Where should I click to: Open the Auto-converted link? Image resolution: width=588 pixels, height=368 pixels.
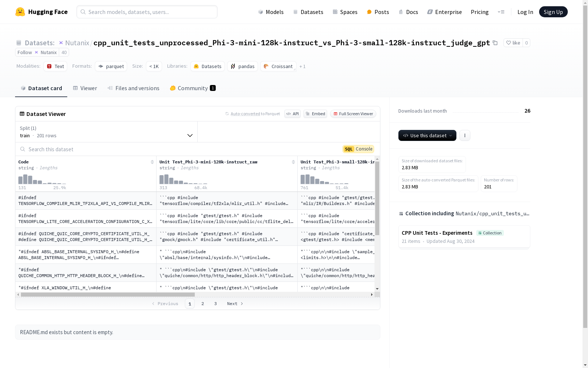(x=245, y=114)
